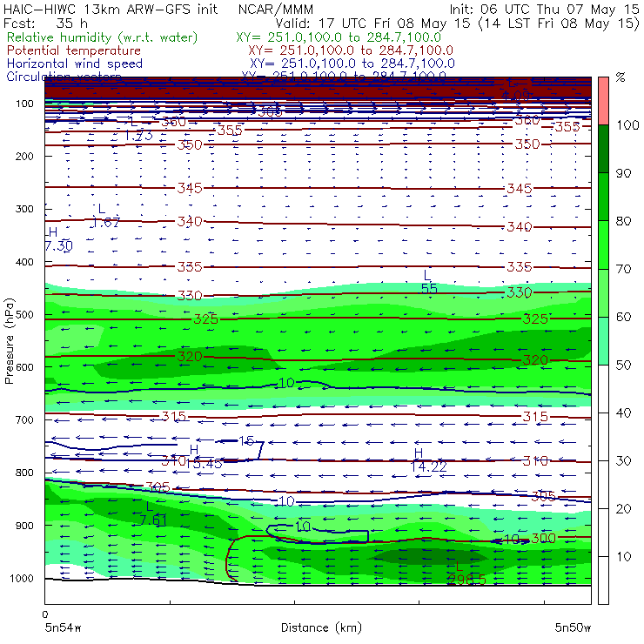Click 'Init: 06 UTC Thu 07 May 15'
The height and width of the screenshot is (644, 644).
(544, 10)
